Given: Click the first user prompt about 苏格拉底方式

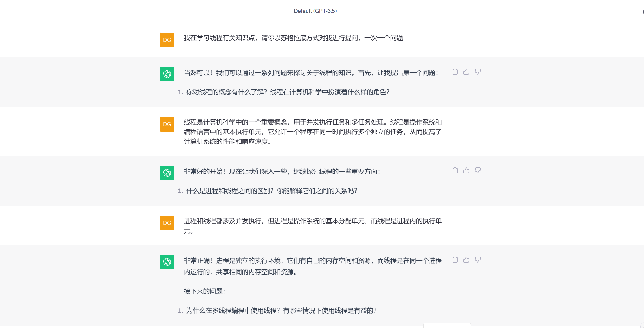Looking at the screenshot, I should (293, 38).
